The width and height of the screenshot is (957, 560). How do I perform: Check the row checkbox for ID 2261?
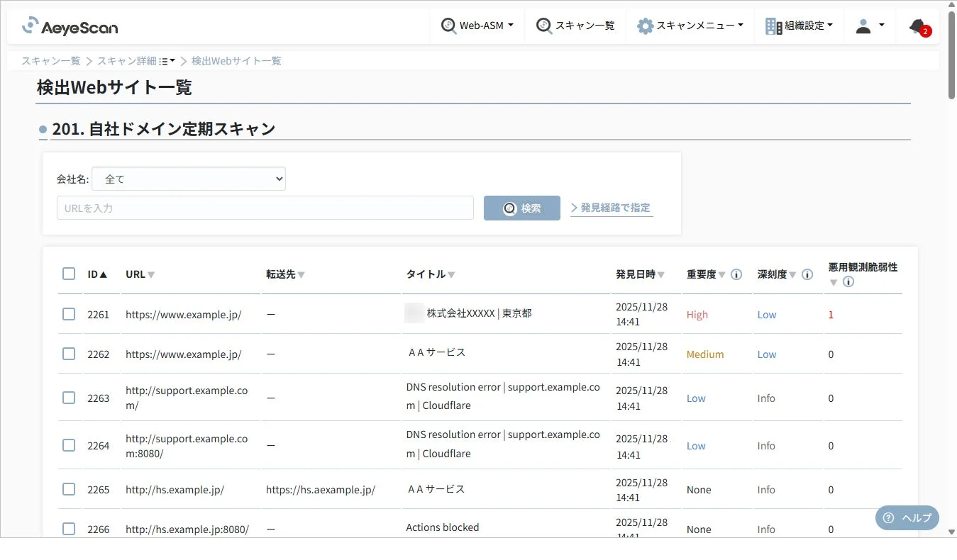[69, 314]
